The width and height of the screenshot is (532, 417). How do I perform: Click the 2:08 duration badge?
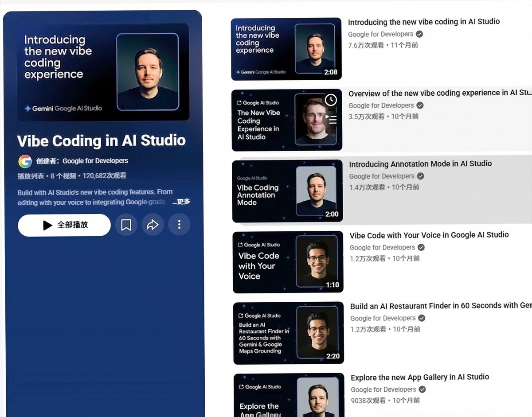click(330, 72)
